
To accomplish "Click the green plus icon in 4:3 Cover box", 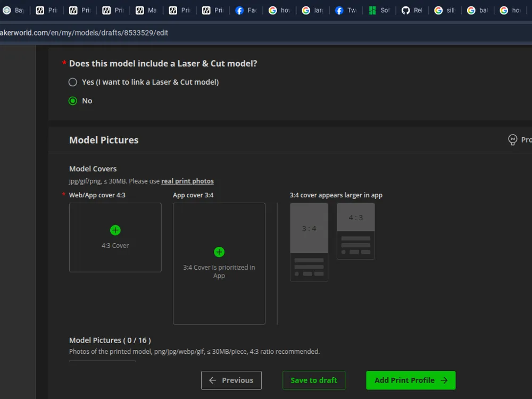I will pyautogui.click(x=115, y=230).
